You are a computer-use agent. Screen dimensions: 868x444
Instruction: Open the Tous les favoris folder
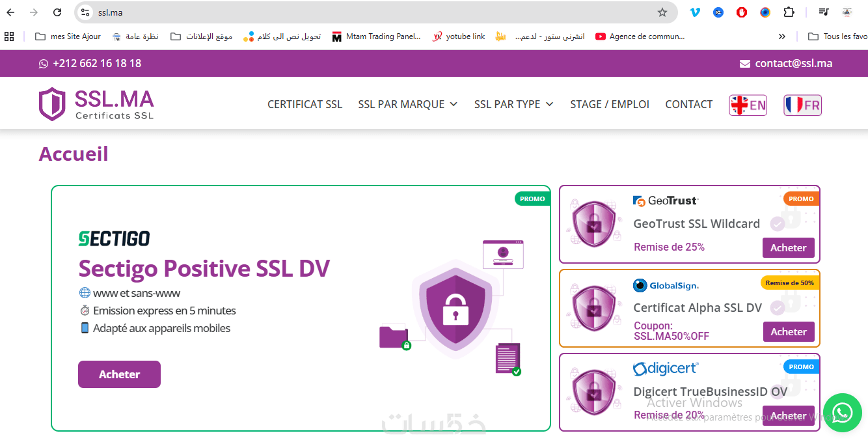(x=837, y=36)
